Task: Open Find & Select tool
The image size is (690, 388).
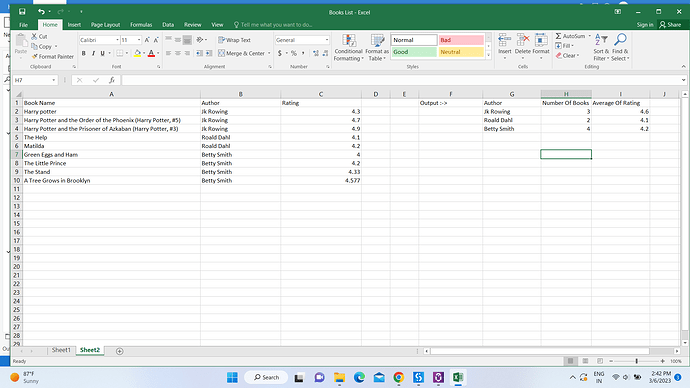Action: point(620,48)
